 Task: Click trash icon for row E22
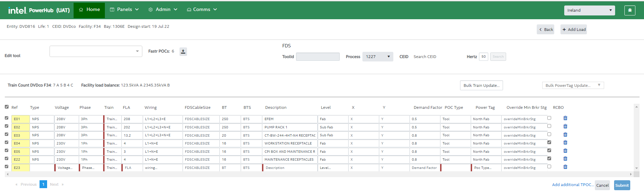[565, 159]
